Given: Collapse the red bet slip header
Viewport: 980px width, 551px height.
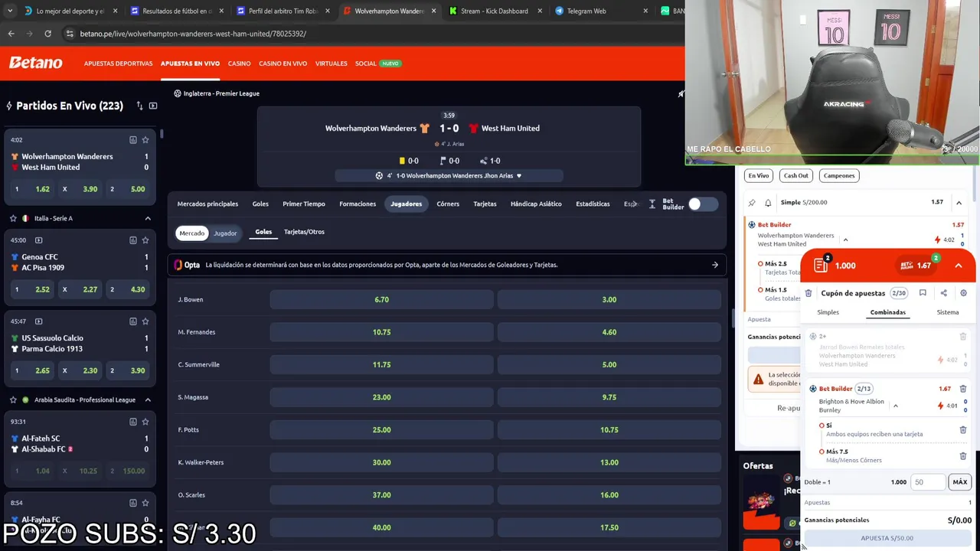Looking at the screenshot, I should tap(959, 266).
